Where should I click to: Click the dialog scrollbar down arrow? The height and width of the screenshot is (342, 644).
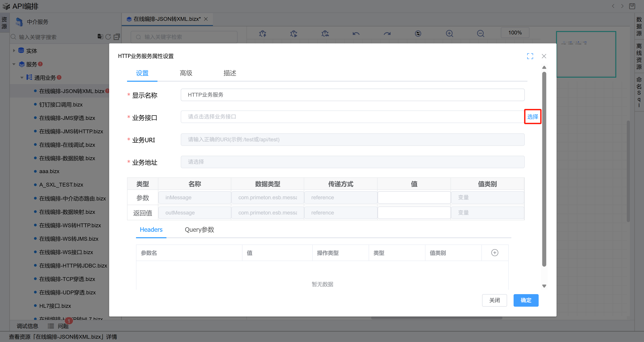[x=544, y=286]
